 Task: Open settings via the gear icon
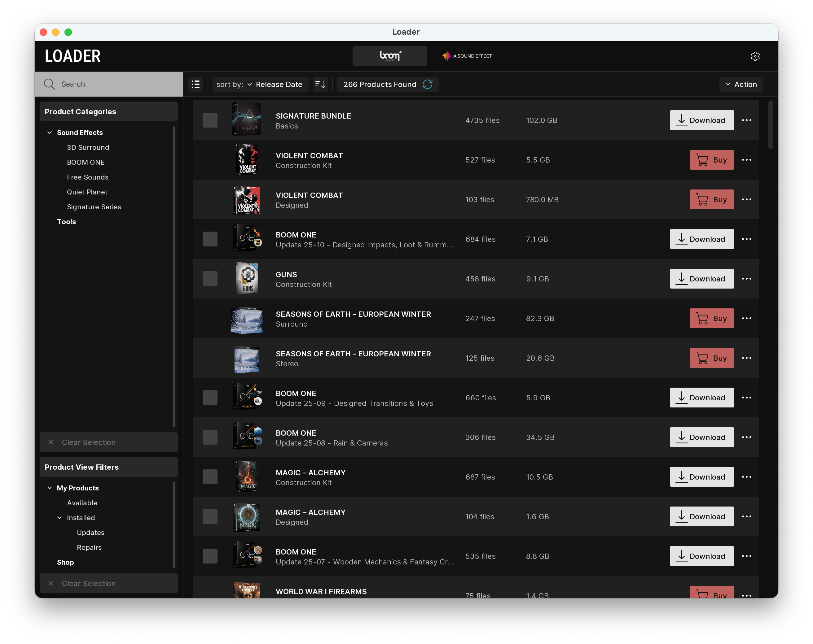click(x=755, y=56)
